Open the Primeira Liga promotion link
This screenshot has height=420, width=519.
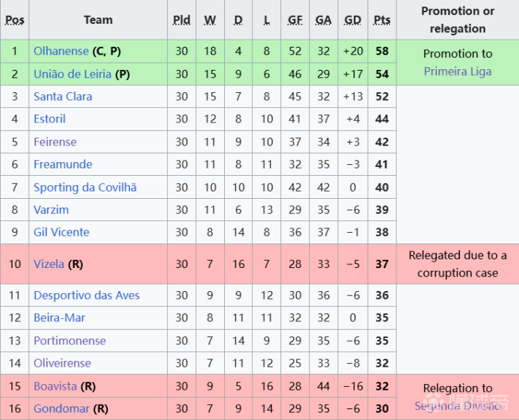[457, 71]
